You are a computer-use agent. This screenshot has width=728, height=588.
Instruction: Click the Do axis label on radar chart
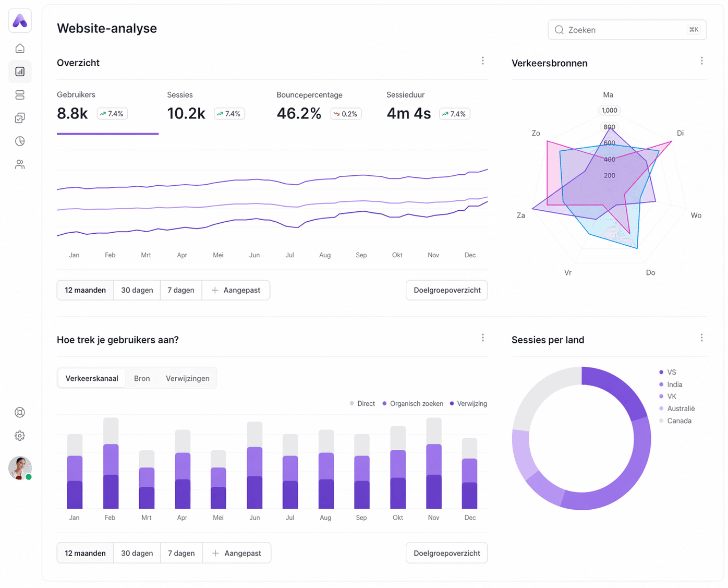coord(650,273)
